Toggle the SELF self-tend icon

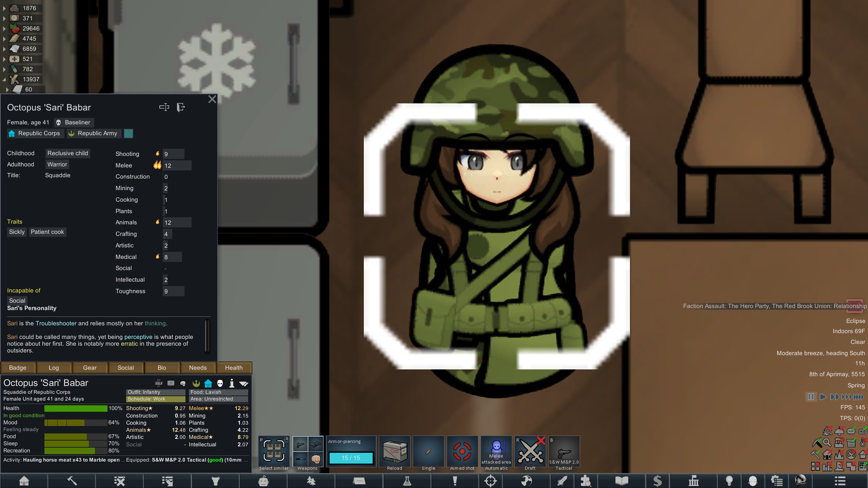point(159,383)
